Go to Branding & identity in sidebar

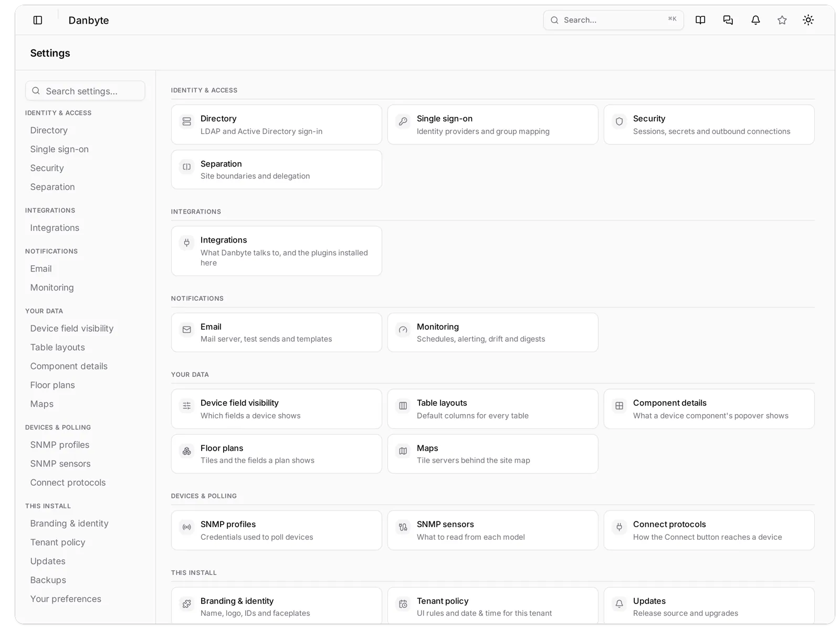pyautogui.click(x=69, y=523)
